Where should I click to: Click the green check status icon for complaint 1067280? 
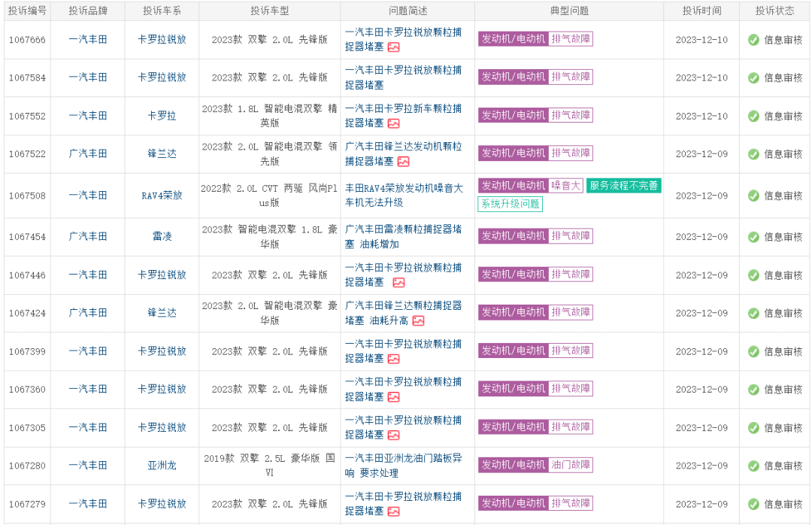click(x=753, y=466)
